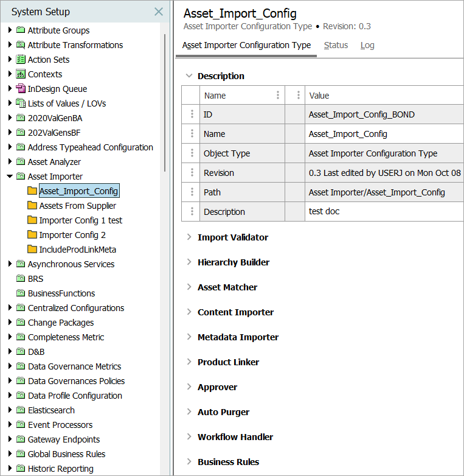Expand the Gateway Endpoints tree node
The width and height of the screenshot is (464, 476).
pos(10,439)
